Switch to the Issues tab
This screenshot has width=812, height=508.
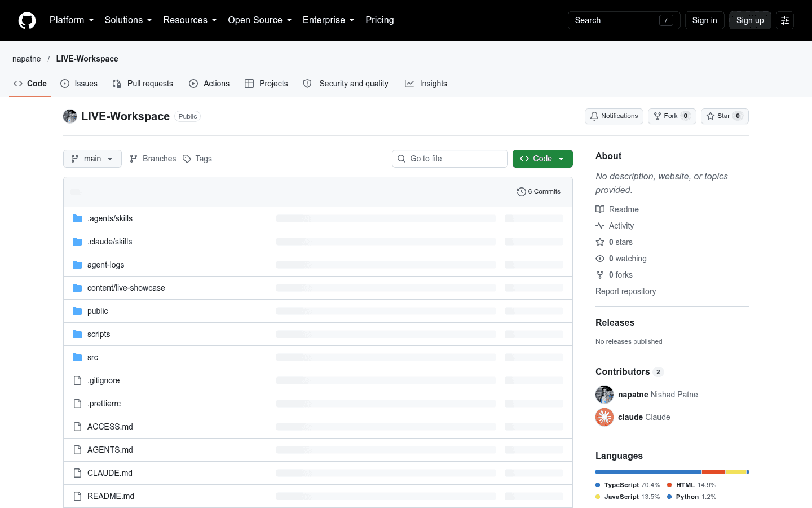coord(79,84)
